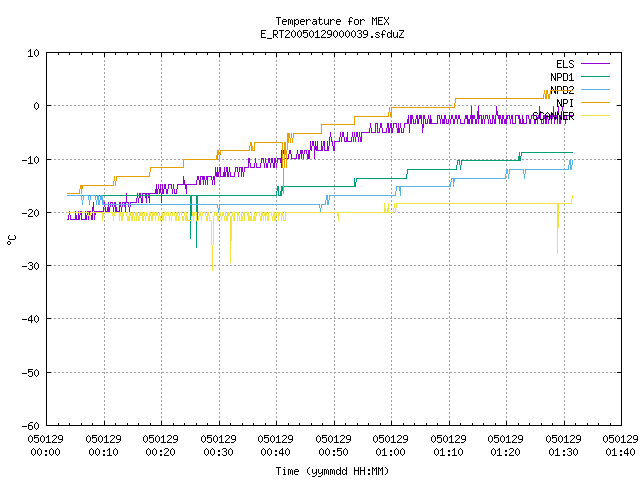Click the green NPD1 downward spike near 00:26

(x=196, y=222)
